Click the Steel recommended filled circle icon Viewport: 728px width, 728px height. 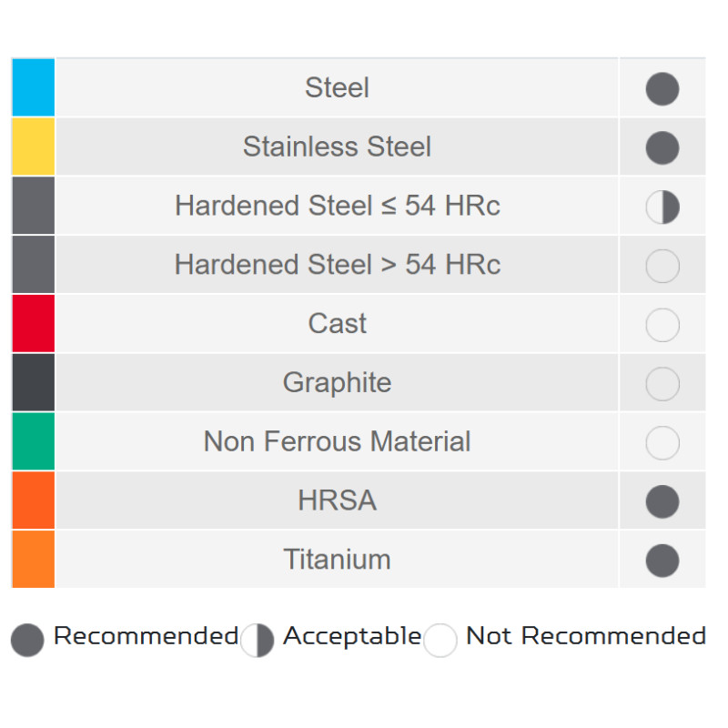pos(662,89)
